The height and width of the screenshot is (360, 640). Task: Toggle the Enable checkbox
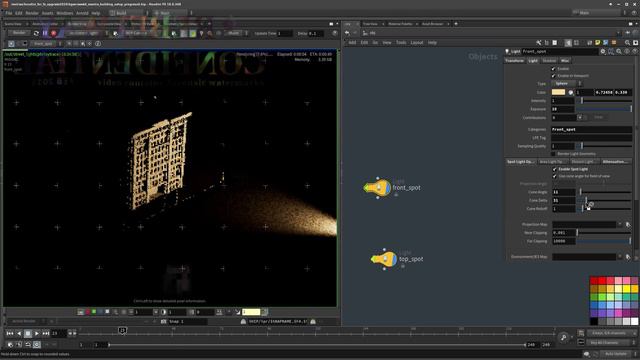coord(553,69)
